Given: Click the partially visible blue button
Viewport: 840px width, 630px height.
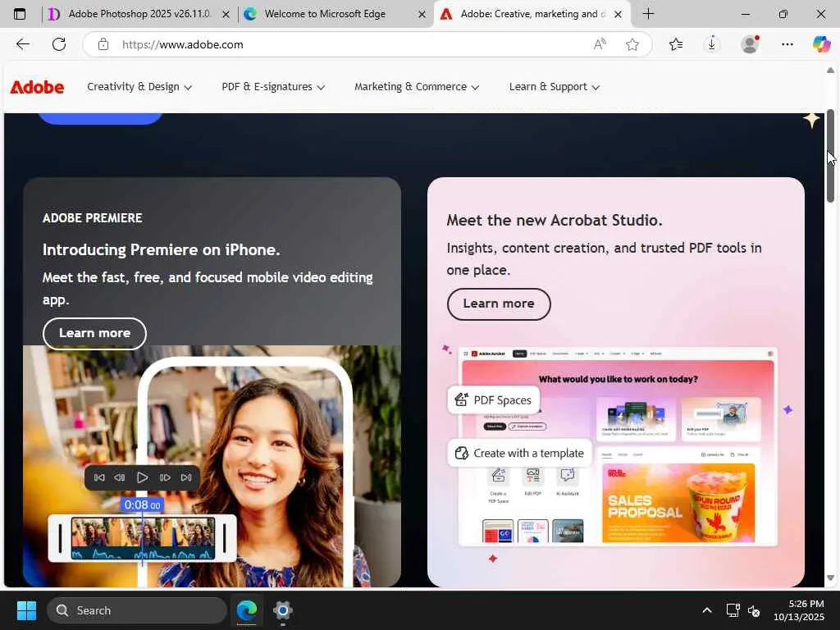Looking at the screenshot, I should (x=100, y=118).
